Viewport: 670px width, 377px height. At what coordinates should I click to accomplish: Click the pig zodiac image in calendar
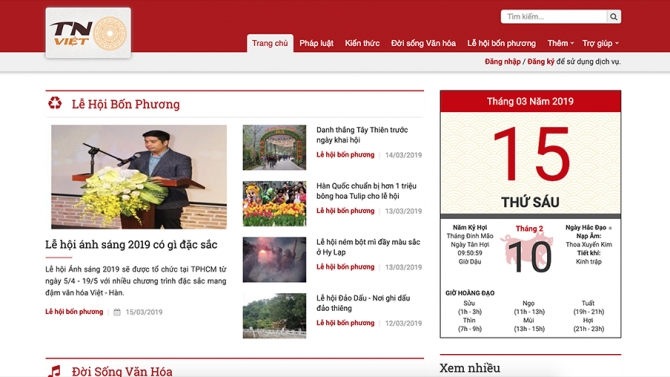coord(528,249)
